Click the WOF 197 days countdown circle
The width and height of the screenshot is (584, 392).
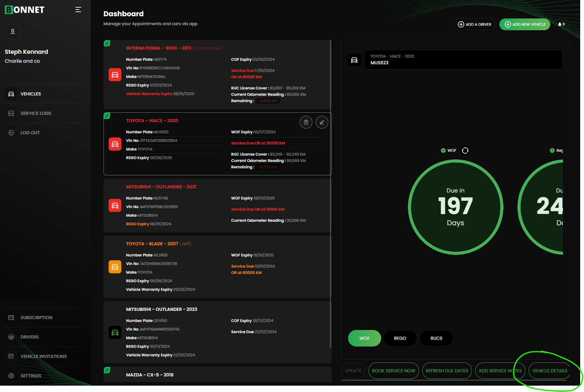[455, 207]
